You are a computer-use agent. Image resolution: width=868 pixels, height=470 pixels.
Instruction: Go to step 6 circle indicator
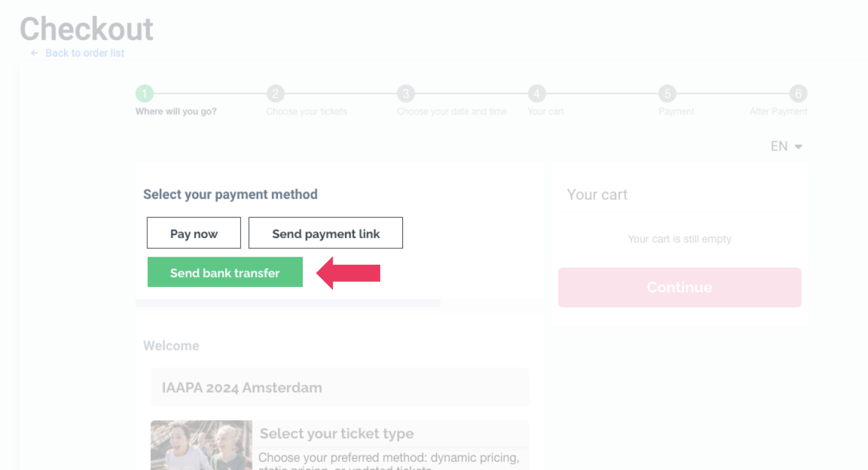click(x=798, y=94)
